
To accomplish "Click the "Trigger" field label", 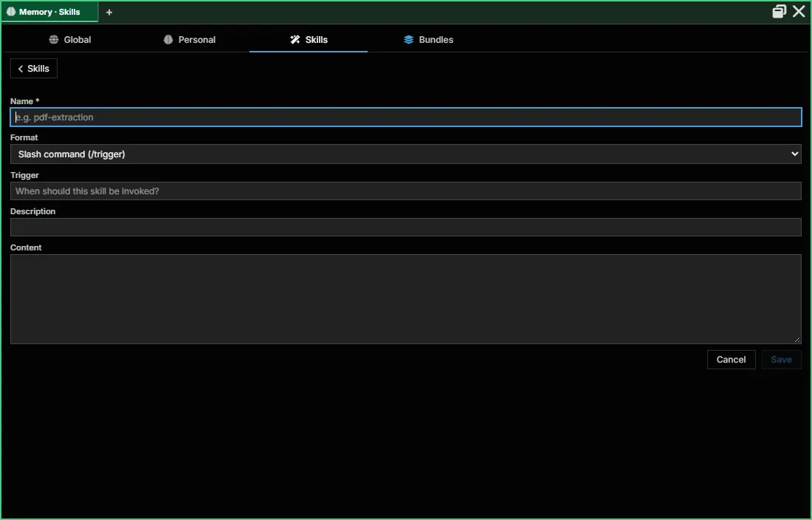I will tap(25, 175).
